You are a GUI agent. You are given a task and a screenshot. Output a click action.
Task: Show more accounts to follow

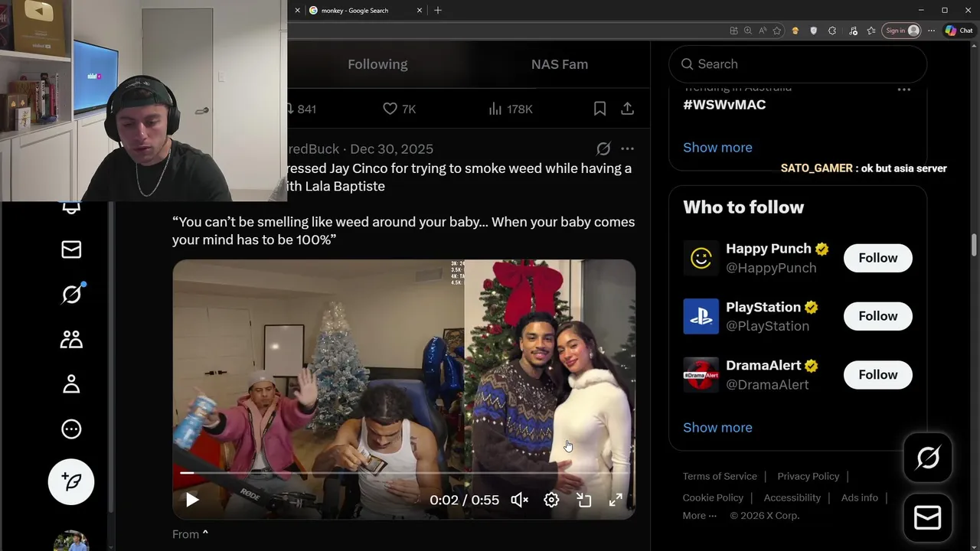(717, 427)
